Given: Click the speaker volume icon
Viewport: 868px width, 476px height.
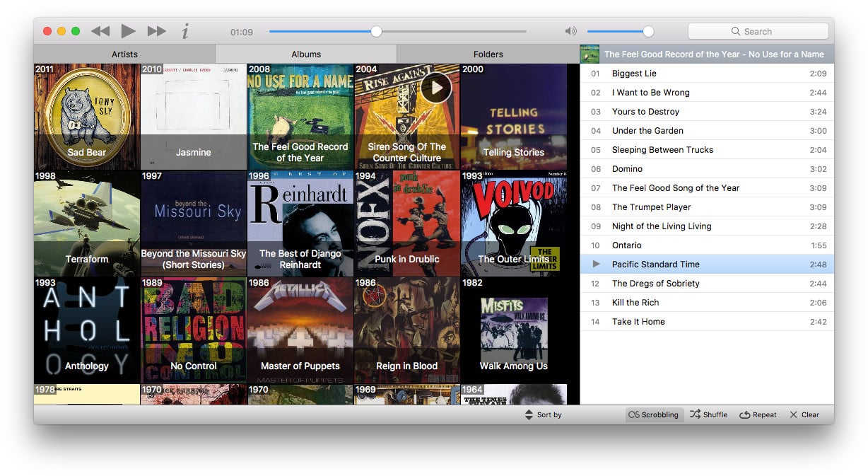Looking at the screenshot, I should pos(570,31).
